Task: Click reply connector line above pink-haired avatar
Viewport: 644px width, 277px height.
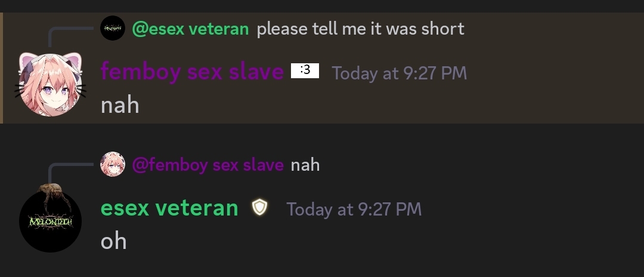Action: [x=70, y=36]
